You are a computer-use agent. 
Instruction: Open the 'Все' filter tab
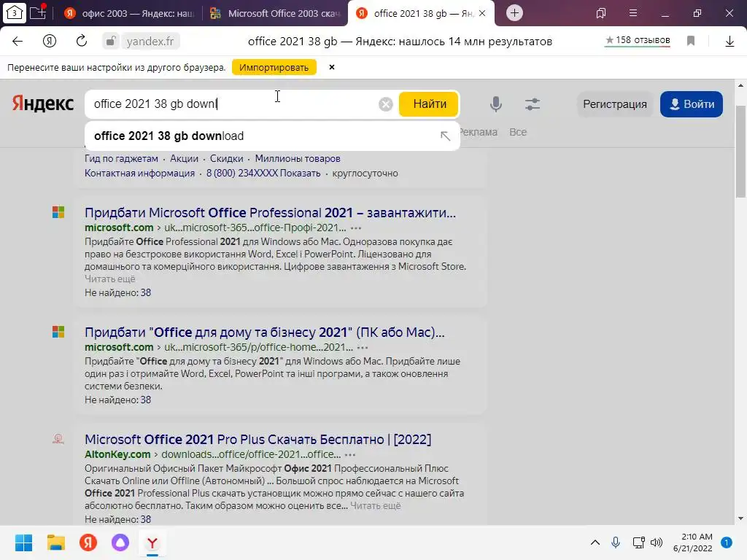pos(518,132)
